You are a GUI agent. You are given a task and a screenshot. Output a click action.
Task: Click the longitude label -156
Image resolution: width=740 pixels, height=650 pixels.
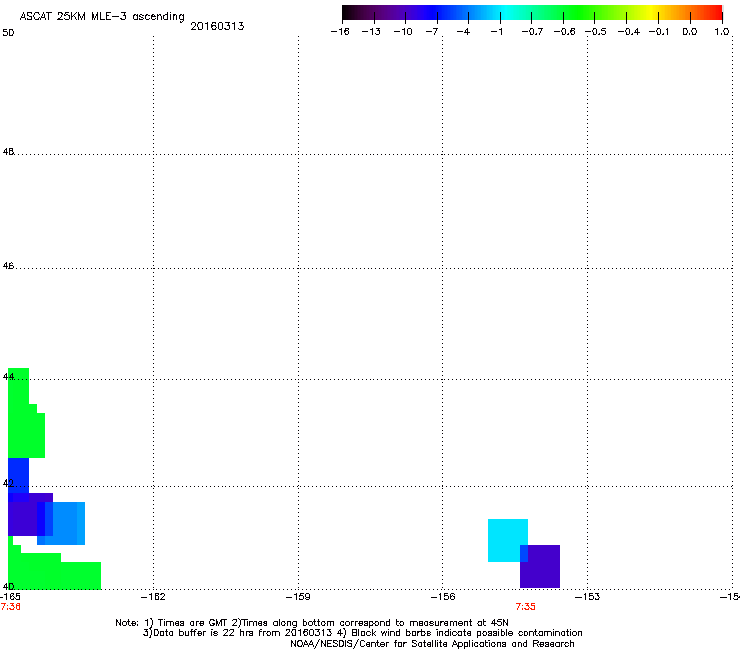tap(443, 597)
